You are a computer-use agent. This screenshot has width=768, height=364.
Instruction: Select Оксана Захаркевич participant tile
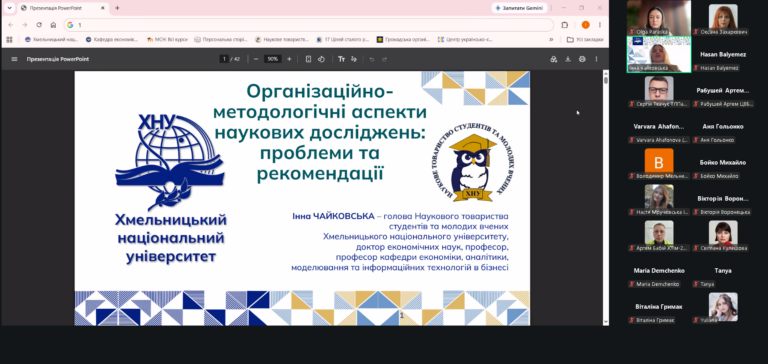723,19
